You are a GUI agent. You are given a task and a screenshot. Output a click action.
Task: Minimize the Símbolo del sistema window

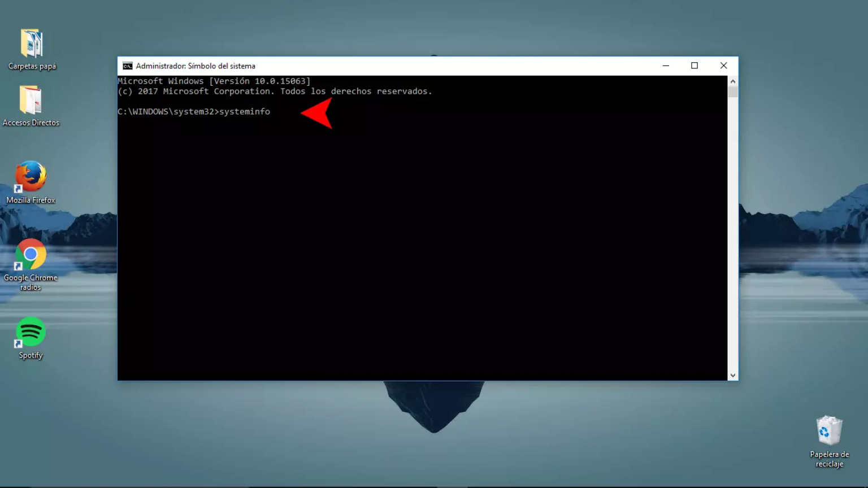pyautogui.click(x=666, y=66)
